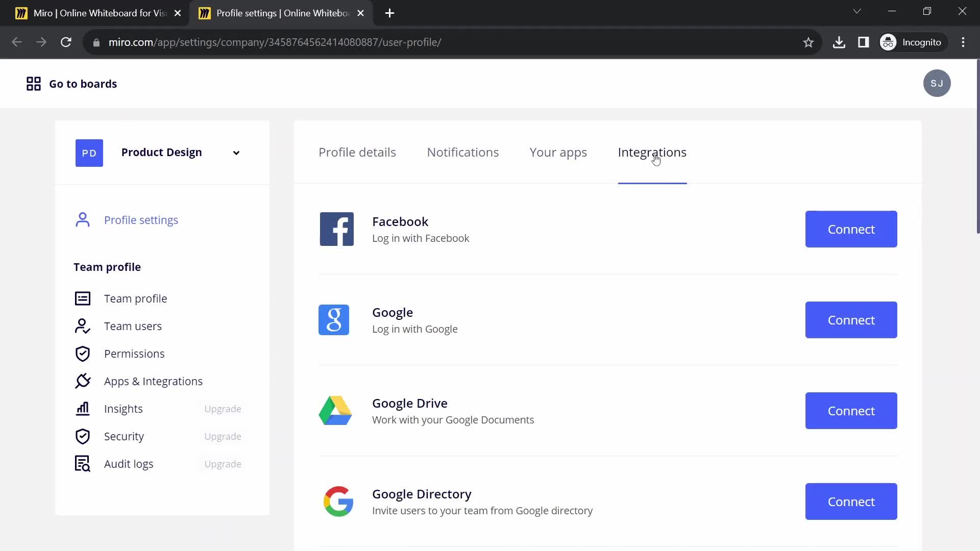The width and height of the screenshot is (980, 551).
Task: Switch to the Notifications tab
Action: [x=463, y=152]
